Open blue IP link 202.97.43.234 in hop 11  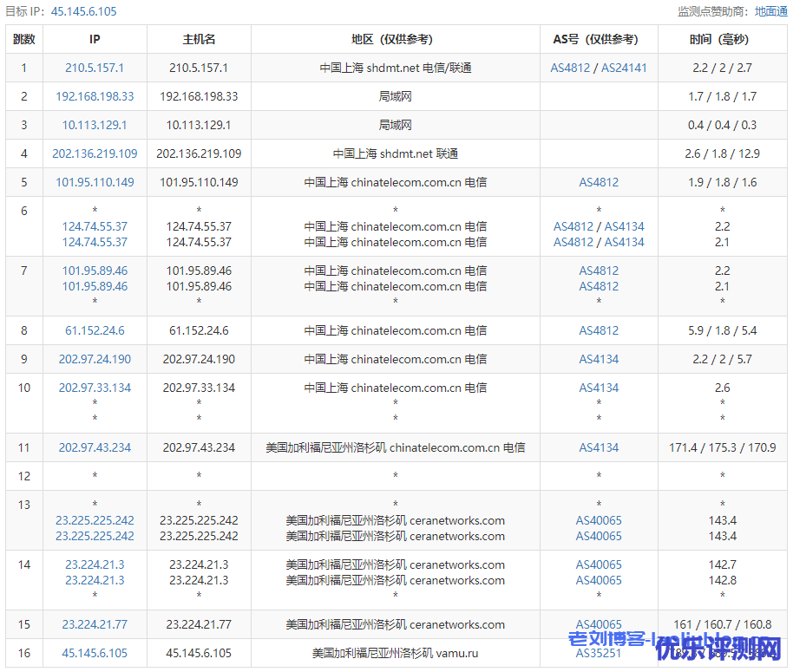tap(95, 447)
